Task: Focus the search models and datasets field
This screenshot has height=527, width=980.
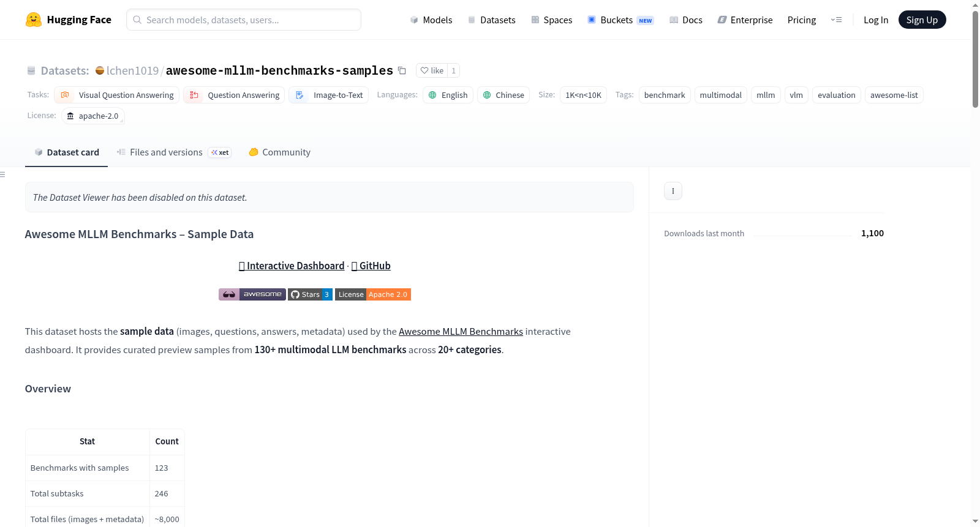Action: pyautogui.click(x=244, y=20)
